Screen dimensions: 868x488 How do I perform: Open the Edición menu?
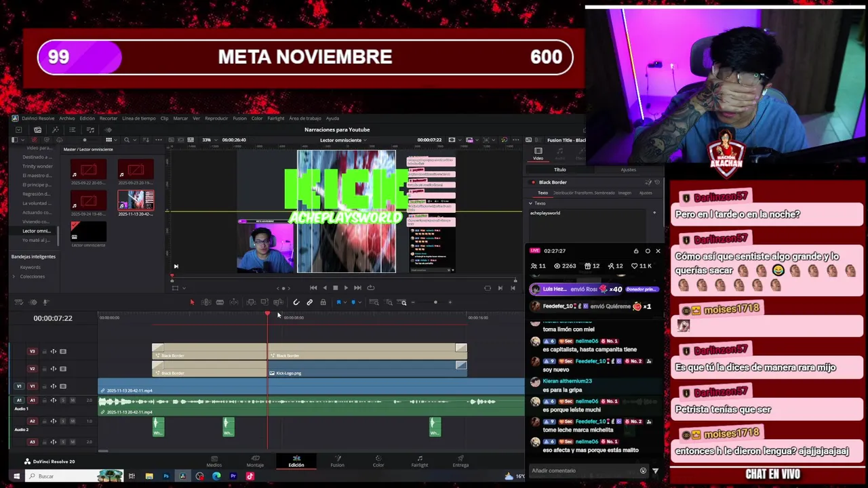point(87,119)
